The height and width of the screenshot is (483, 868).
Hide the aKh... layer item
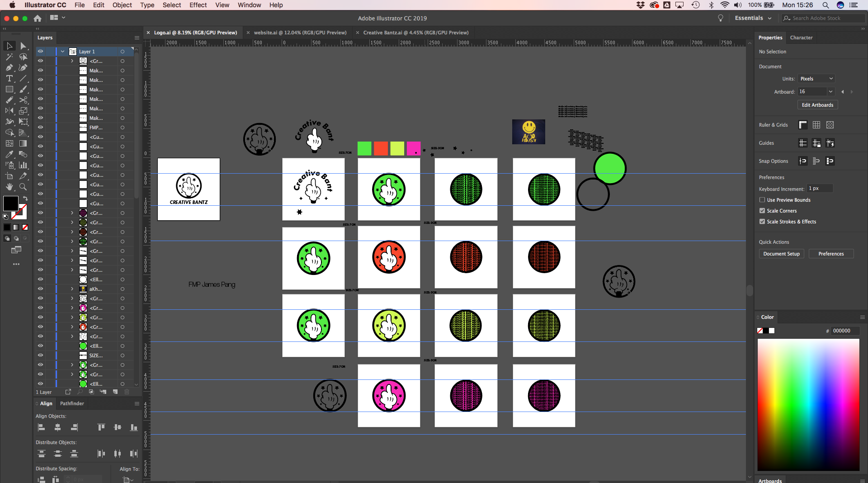(x=40, y=289)
